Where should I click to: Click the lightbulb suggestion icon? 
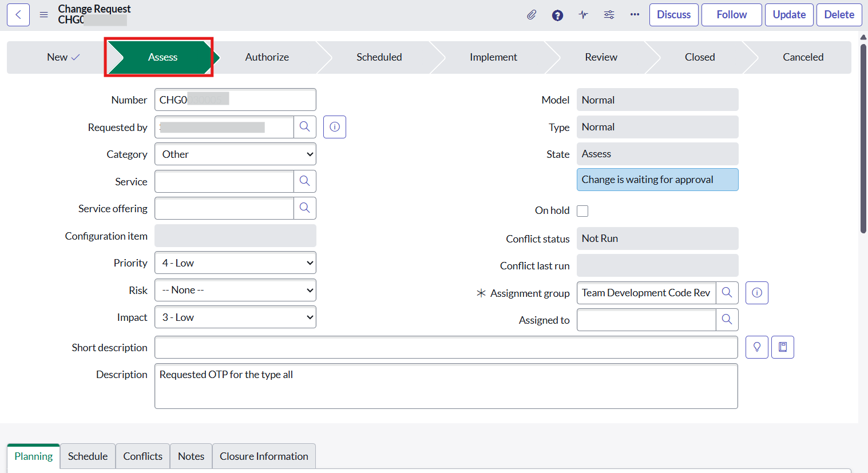[x=757, y=347]
